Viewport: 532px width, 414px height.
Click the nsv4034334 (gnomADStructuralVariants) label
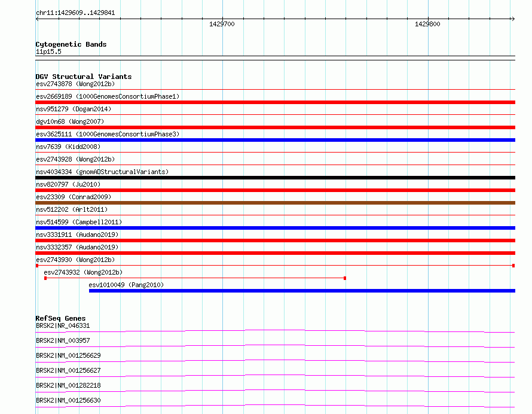click(x=102, y=172)
